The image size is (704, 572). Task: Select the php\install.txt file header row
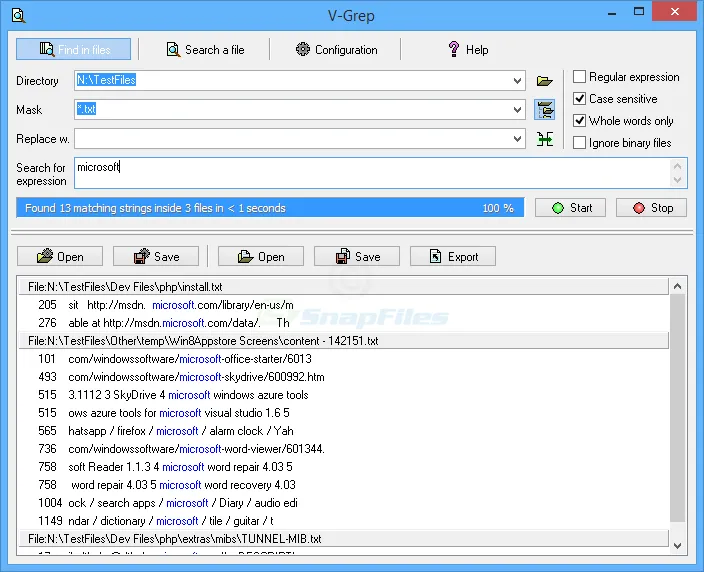[343, 287]
